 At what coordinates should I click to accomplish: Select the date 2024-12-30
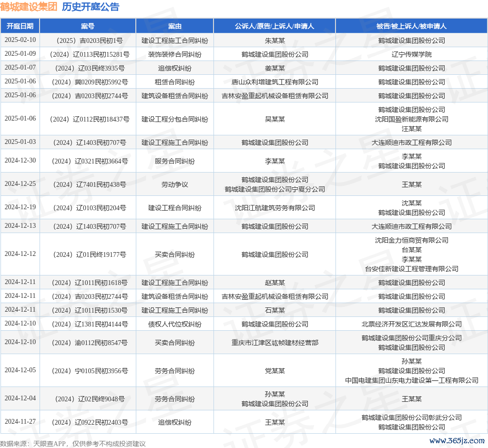tap(20, 160)
